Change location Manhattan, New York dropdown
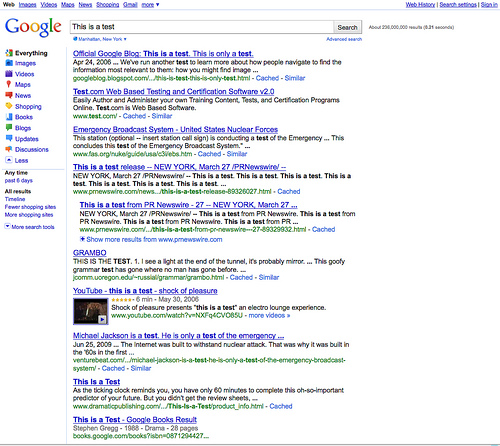Screen dimensions: 500x446 click(x=100, y=39)
